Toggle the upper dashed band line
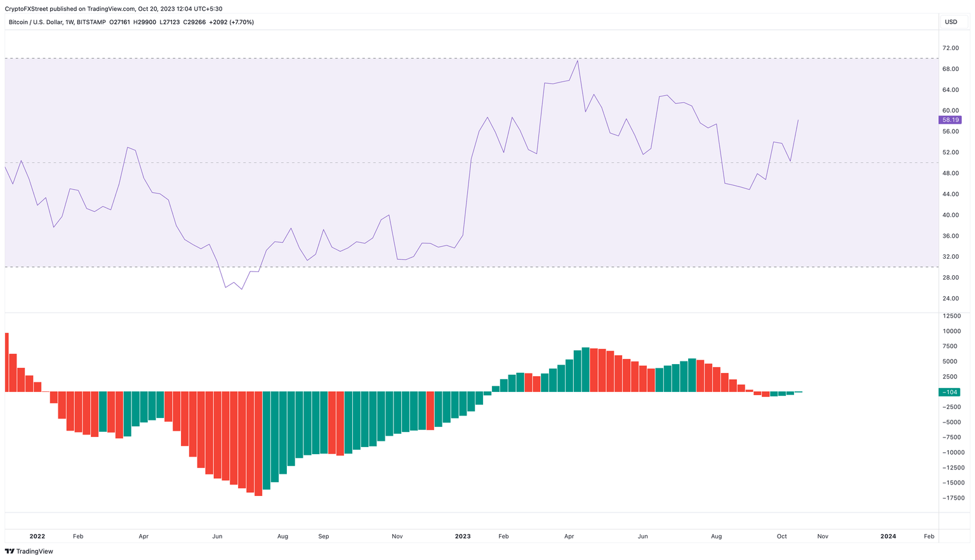 tap(444, 59)
